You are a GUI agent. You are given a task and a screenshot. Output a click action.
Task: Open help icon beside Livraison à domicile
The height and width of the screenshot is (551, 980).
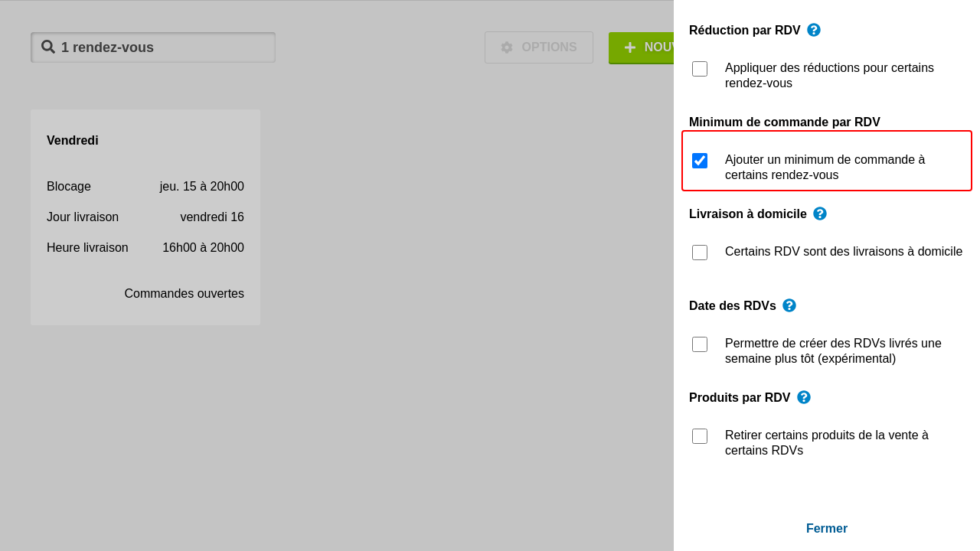pyautogui.click(x=820, y=214)
